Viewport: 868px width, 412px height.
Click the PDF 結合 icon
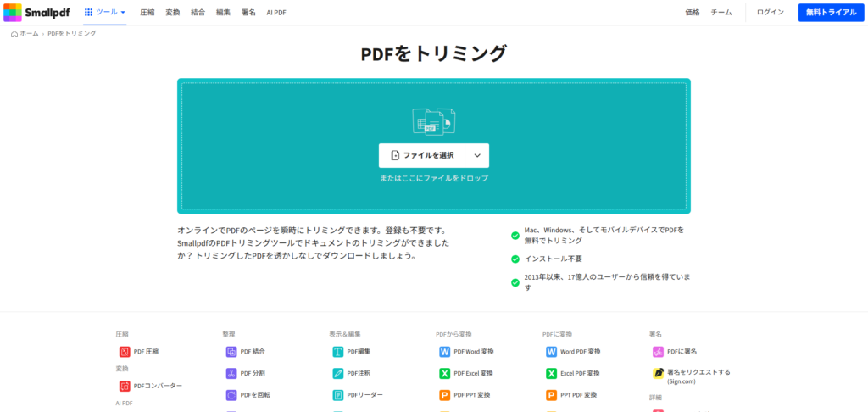coord(231,352)
